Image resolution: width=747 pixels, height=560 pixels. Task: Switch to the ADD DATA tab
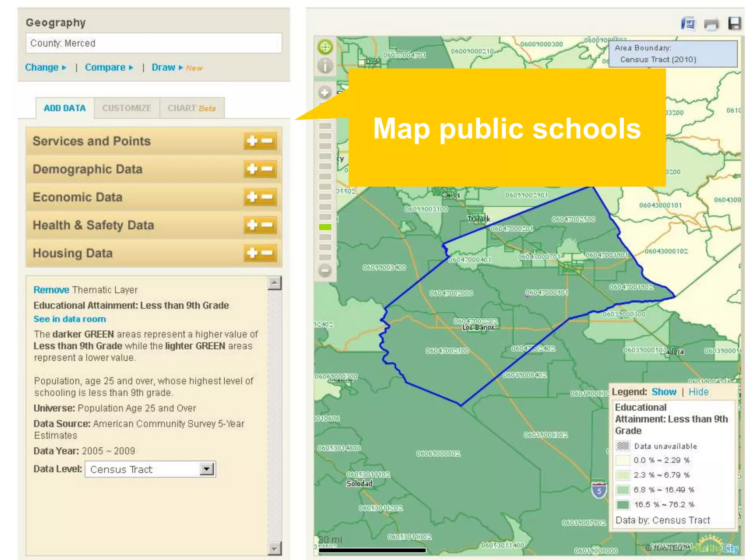pyautogui.click(x=65, y=108)
